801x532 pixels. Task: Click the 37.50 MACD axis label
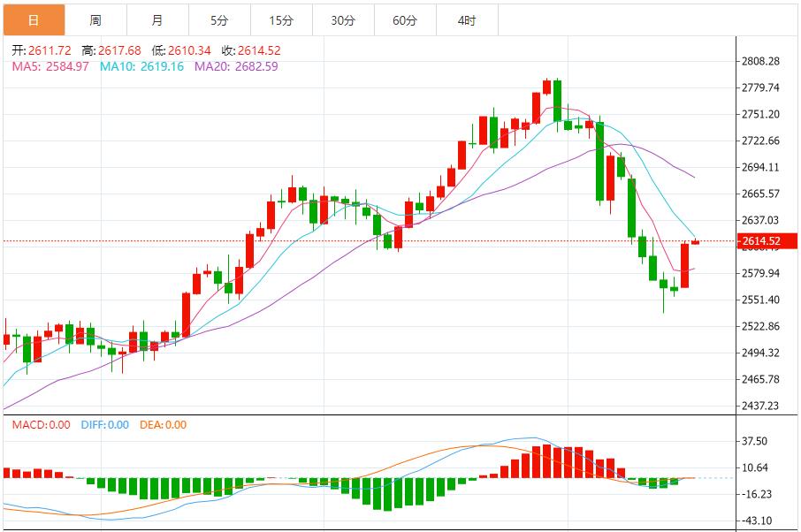click(x=754, y=441)
